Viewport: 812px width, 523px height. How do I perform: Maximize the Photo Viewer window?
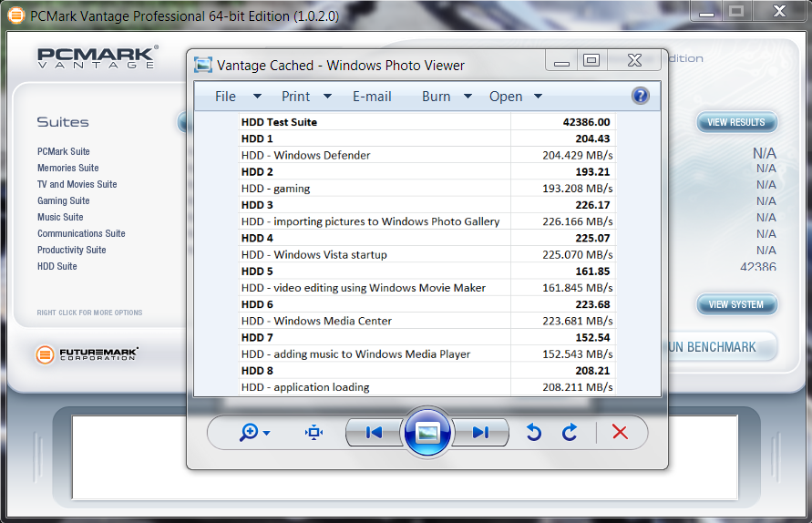[x=591, y=61]
